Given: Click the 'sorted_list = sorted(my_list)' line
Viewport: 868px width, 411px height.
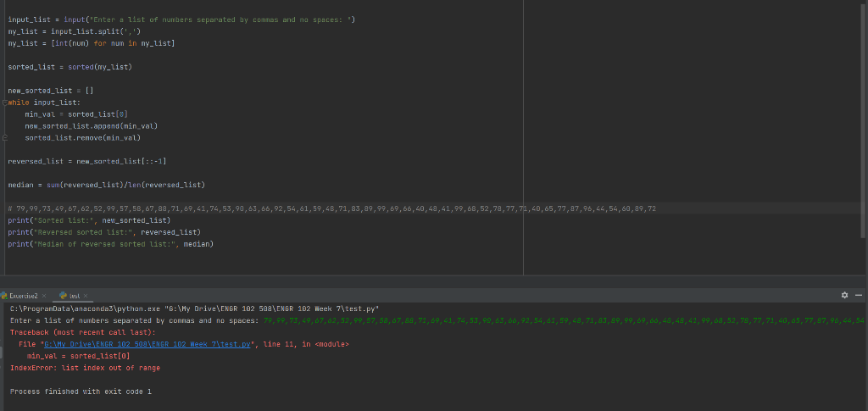Looking at the screenshot, I should pos(70,67).
